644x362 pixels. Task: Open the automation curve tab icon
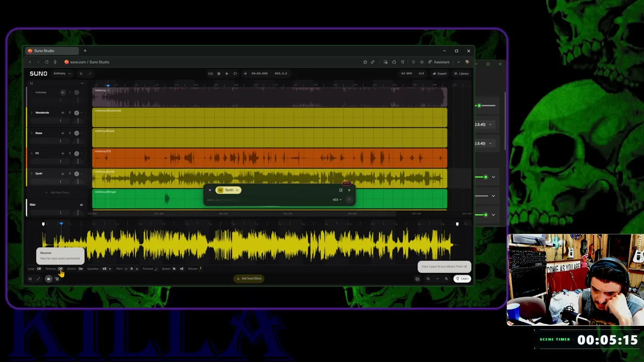[x=39, y=279]
